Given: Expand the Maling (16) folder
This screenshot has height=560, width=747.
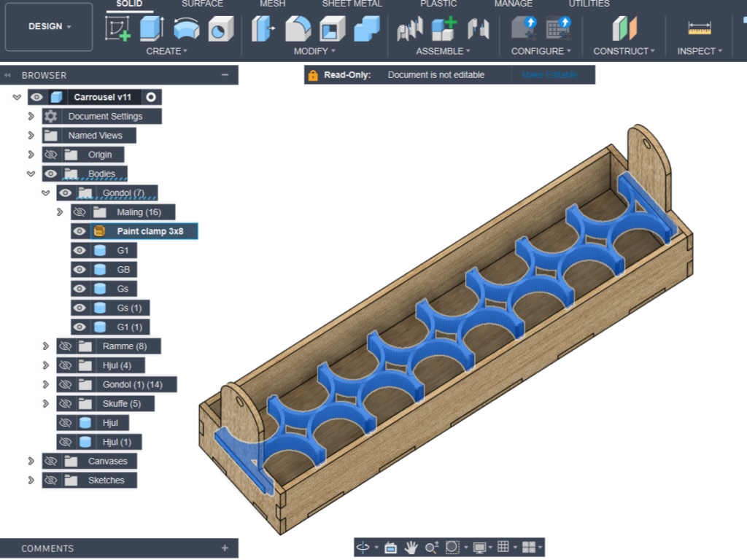Looking at the screenshot, I should click(x=60, y=212).
